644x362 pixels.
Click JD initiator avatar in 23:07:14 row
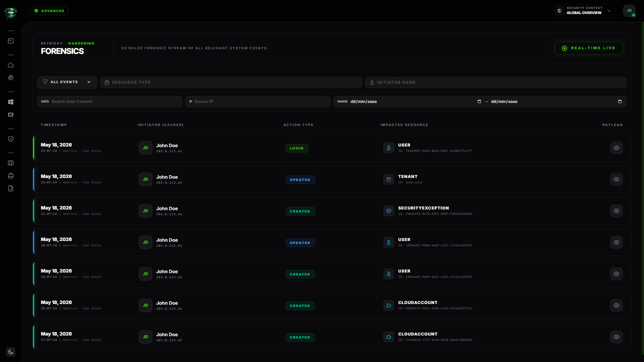[x=146, y=148]
